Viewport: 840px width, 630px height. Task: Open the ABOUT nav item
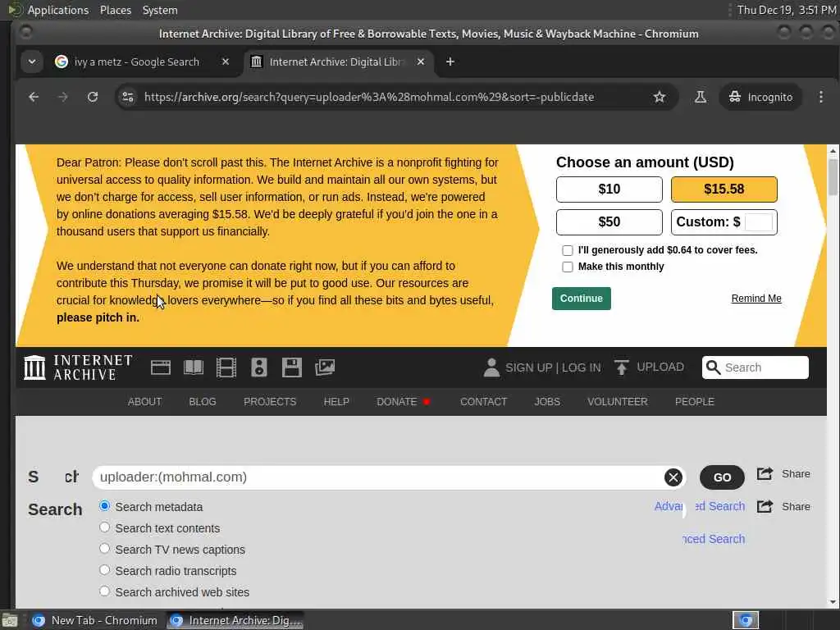[x=144, y=402]
